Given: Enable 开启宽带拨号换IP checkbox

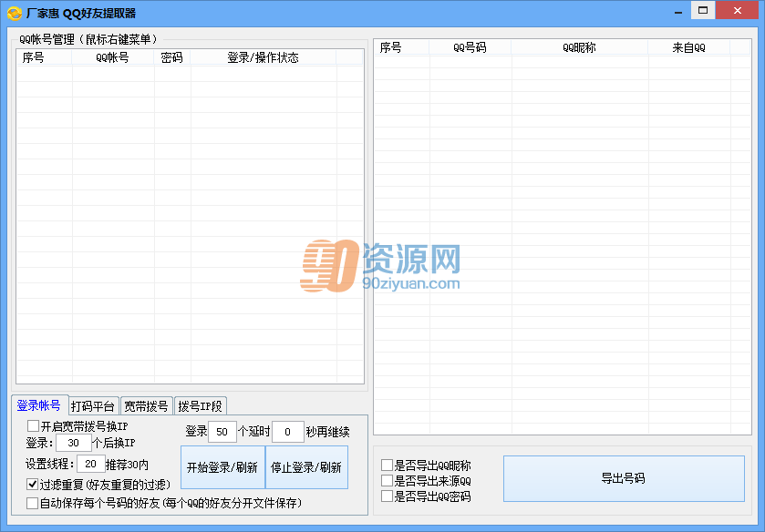Looking at the screenshot, I should point(33,425).
